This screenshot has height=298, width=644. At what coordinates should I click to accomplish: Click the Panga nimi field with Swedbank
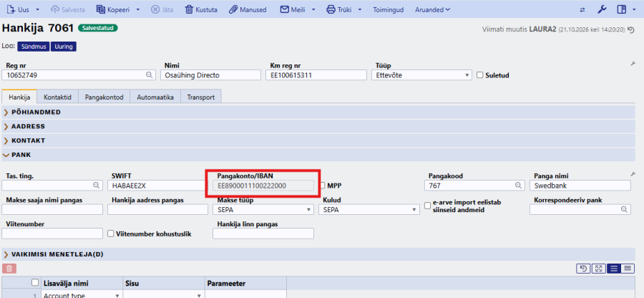[580, 186]
